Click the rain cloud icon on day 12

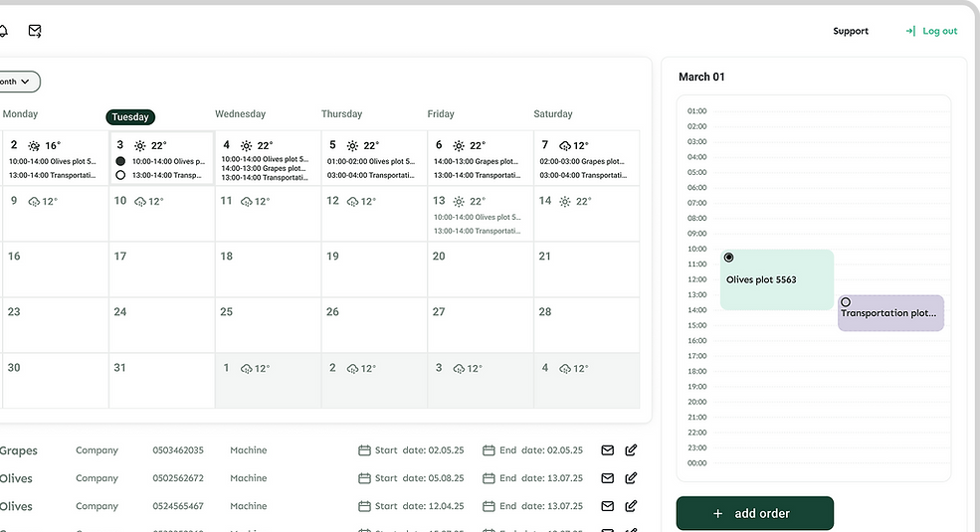(x=352, y=202)
